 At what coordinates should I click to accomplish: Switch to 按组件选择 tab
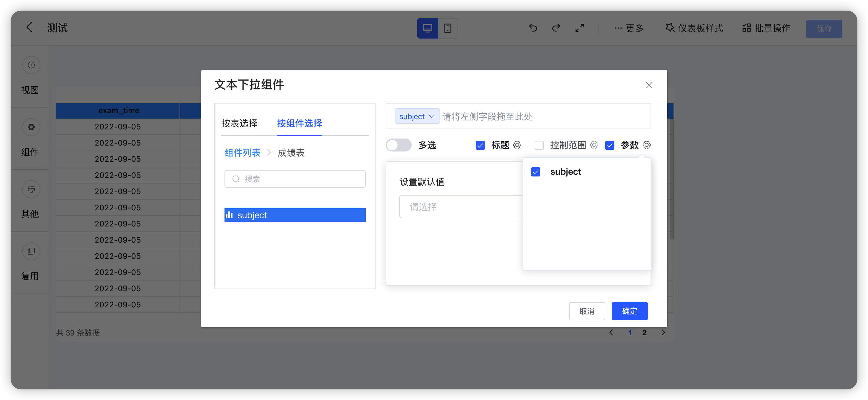pyautogui.click(x=299, y=123)
